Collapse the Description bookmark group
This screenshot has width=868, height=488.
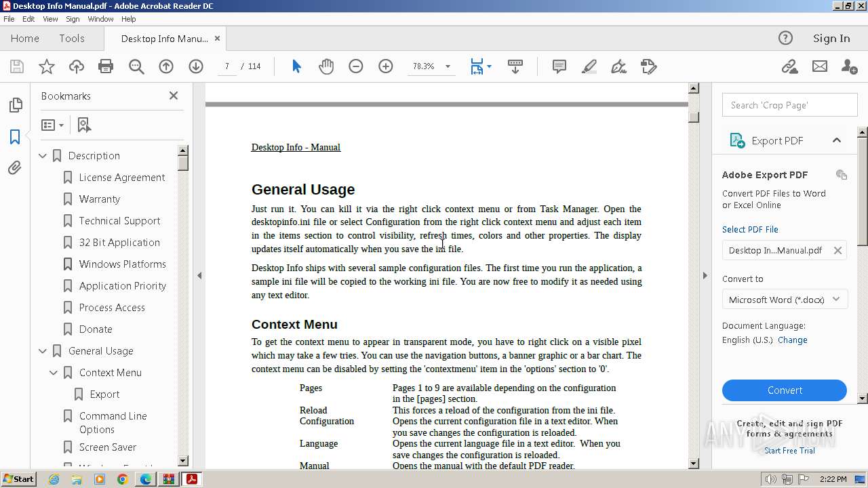click(43, 156)
